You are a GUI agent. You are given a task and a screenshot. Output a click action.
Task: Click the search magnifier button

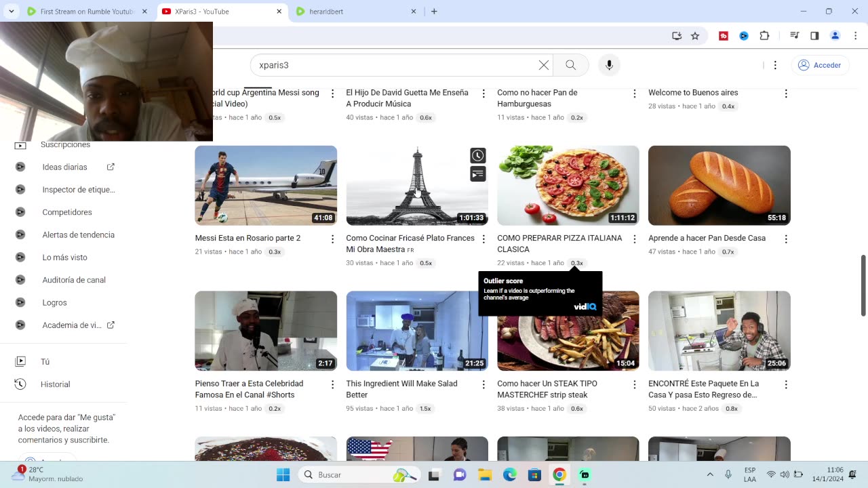(x=571, y=65)
